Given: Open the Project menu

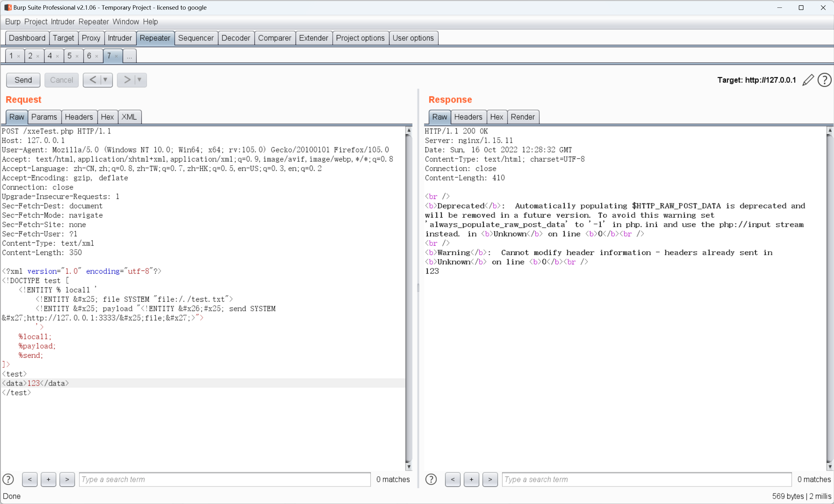Looking at the screenshot, I should click(36, 22).
